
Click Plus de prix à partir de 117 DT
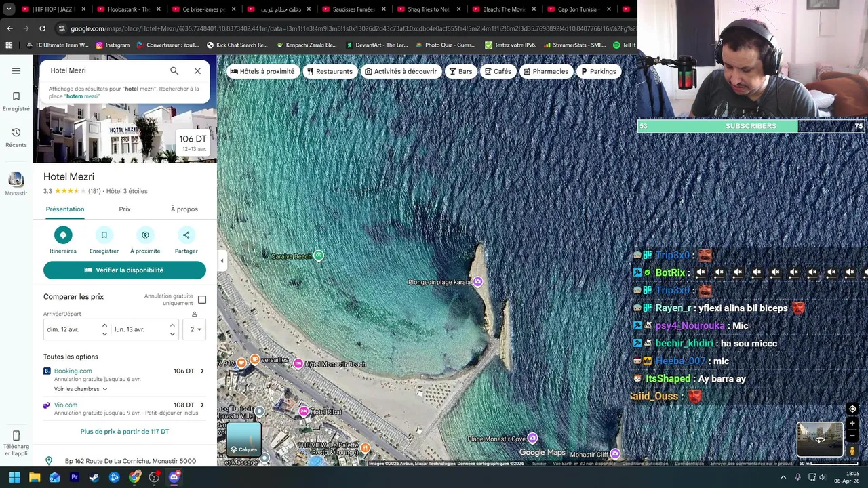[125, 432]
